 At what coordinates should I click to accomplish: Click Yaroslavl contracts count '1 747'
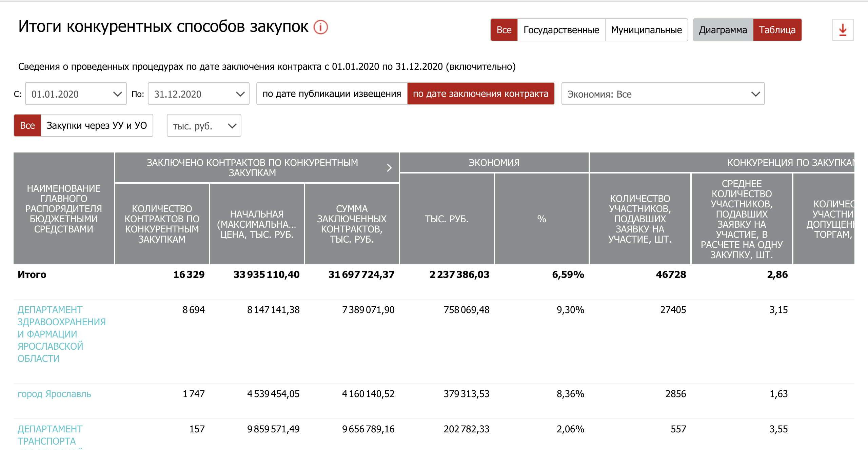pyautogui.click(x=193, y=394)
